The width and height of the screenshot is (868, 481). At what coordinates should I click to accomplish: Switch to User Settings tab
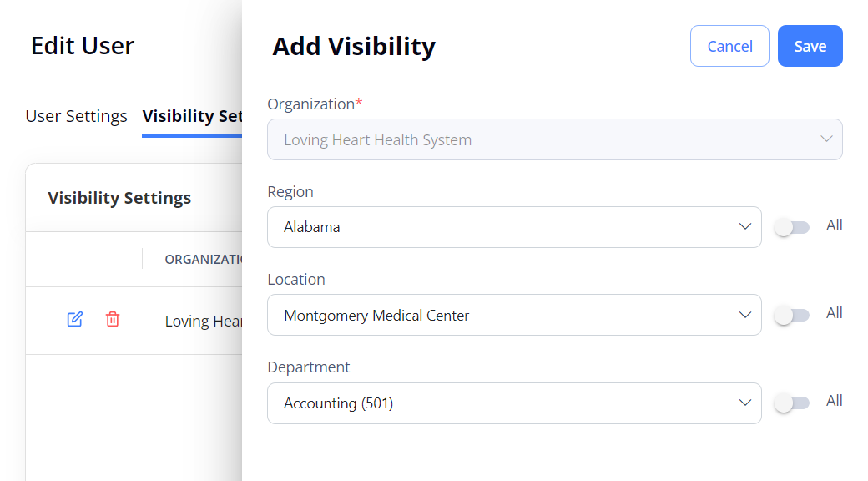pos(77,116)
